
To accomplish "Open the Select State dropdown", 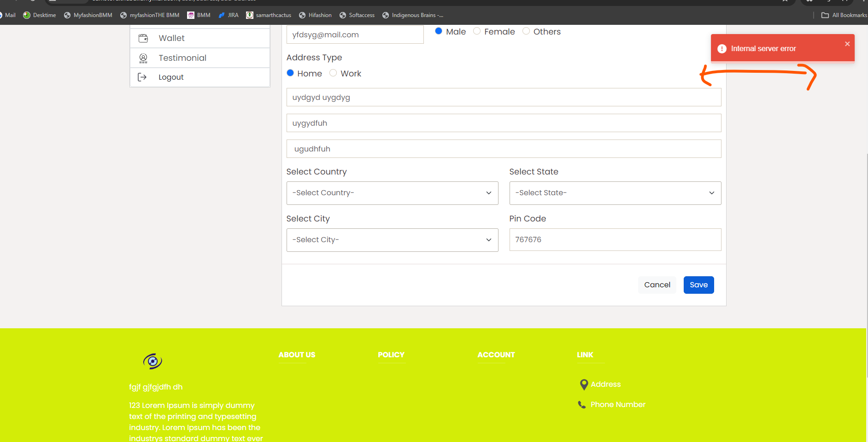I will click(616, 193).
